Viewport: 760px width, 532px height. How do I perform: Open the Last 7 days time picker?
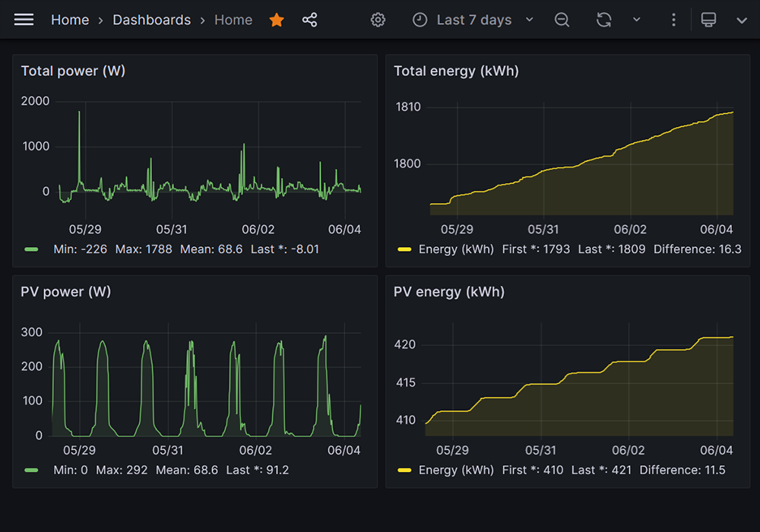[473, 21]
